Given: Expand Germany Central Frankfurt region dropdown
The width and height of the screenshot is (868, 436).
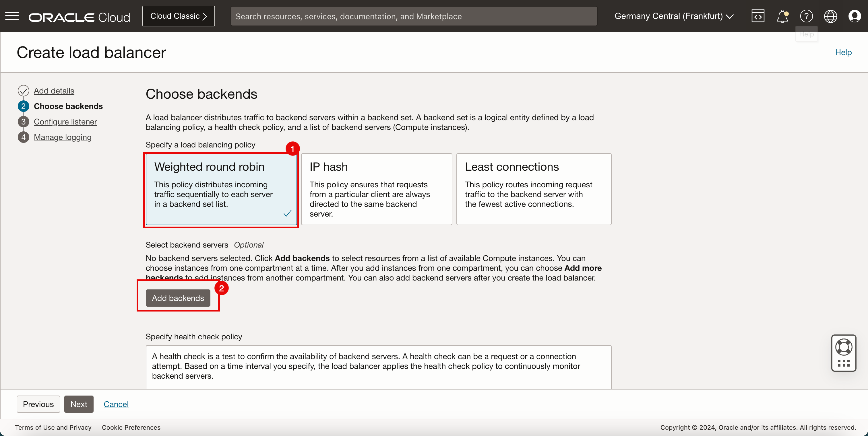Looking at the screenshot, I should pos(674,16).
